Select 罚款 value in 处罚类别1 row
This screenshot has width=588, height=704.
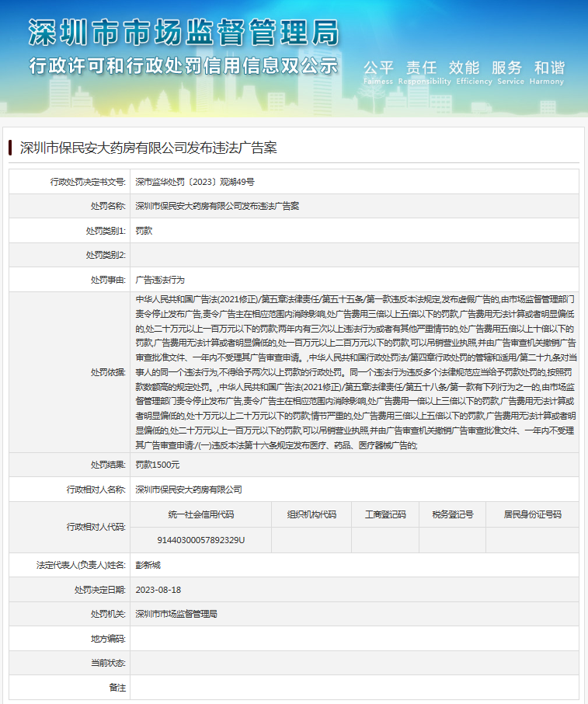(144, 231)
